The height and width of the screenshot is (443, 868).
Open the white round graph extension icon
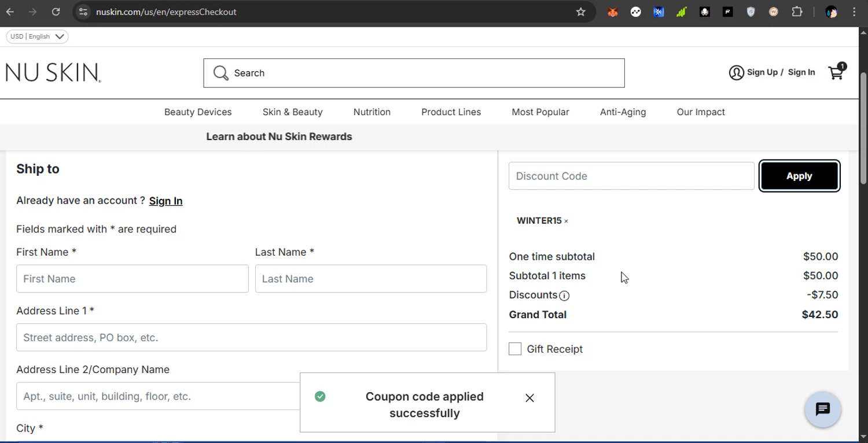pyautogui.click(x=636, y=12)
